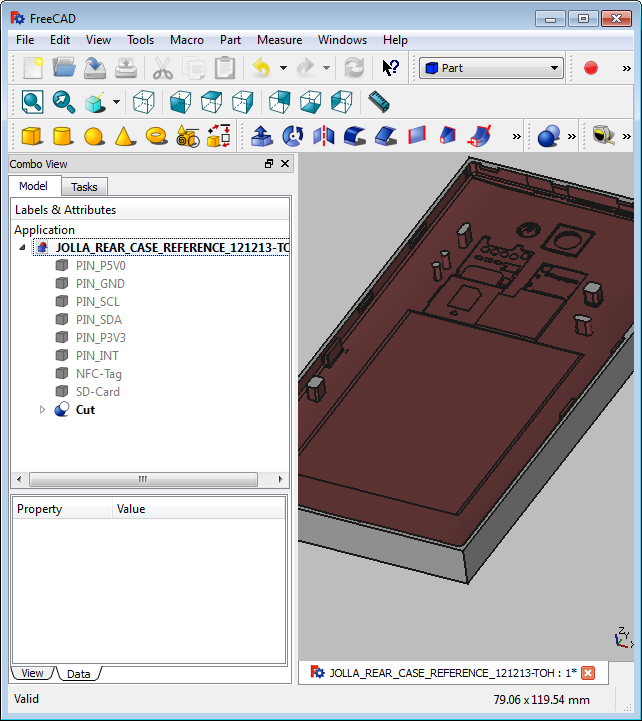Create a Cone primitive solid
The width and height of the screenshot is (642, 721).
pos(125,136)
